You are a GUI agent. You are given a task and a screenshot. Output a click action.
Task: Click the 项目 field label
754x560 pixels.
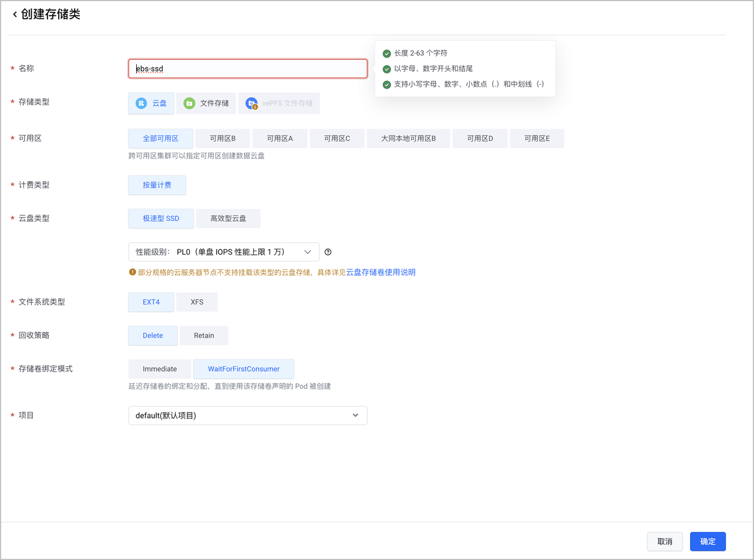pos(26,416)
